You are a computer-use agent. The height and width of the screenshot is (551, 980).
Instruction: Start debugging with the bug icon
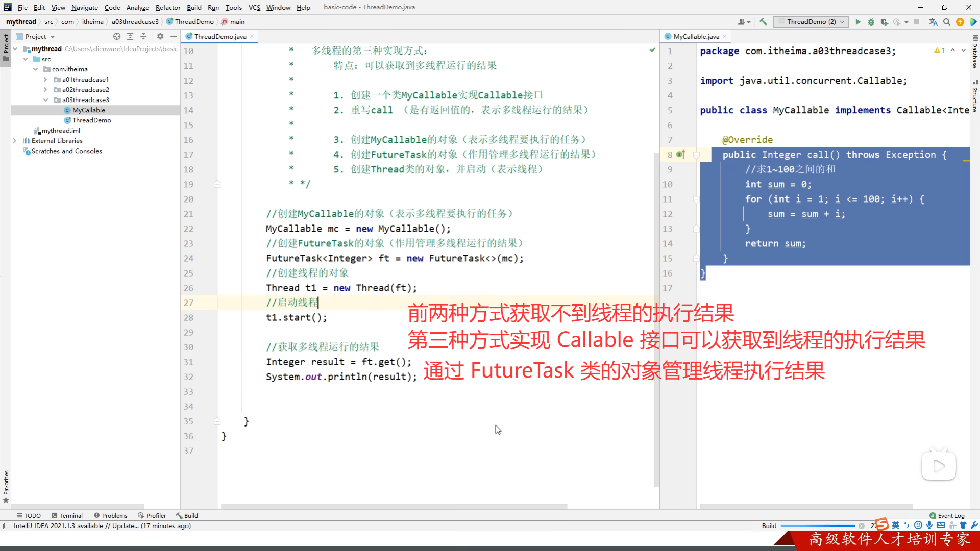(871, 22)
